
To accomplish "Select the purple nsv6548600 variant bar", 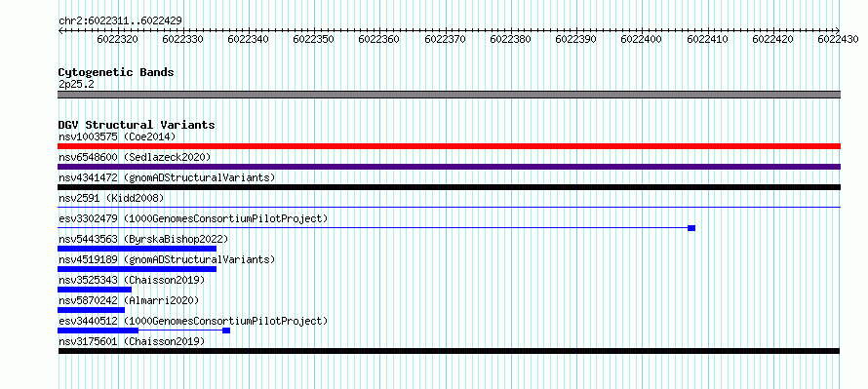I will 449,167.
